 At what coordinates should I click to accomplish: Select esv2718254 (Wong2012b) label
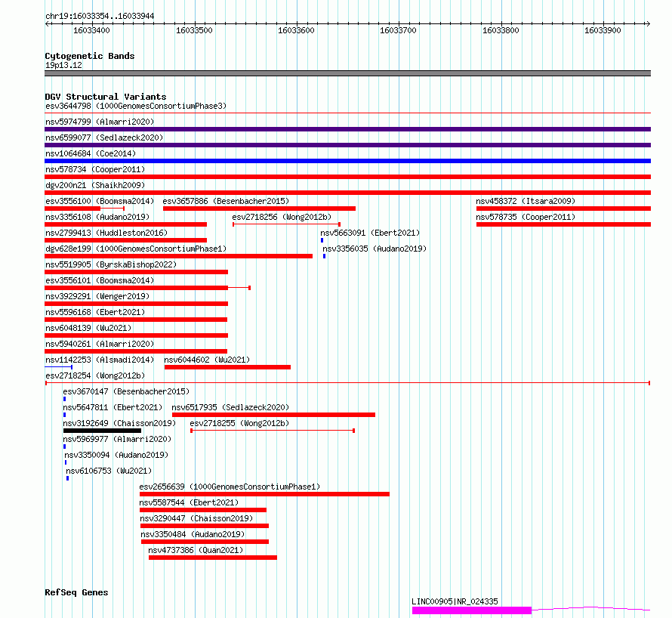click(x=95, y=375)
